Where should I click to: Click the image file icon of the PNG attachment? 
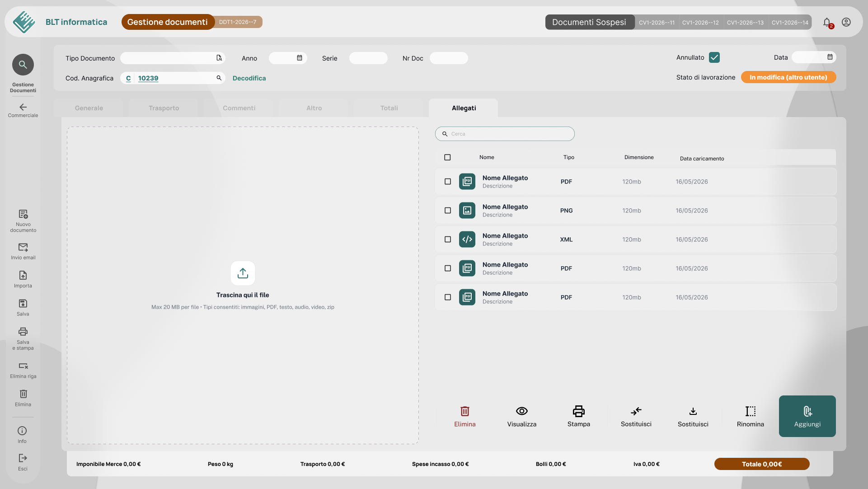pyautogui.click(x=467, y=211)
